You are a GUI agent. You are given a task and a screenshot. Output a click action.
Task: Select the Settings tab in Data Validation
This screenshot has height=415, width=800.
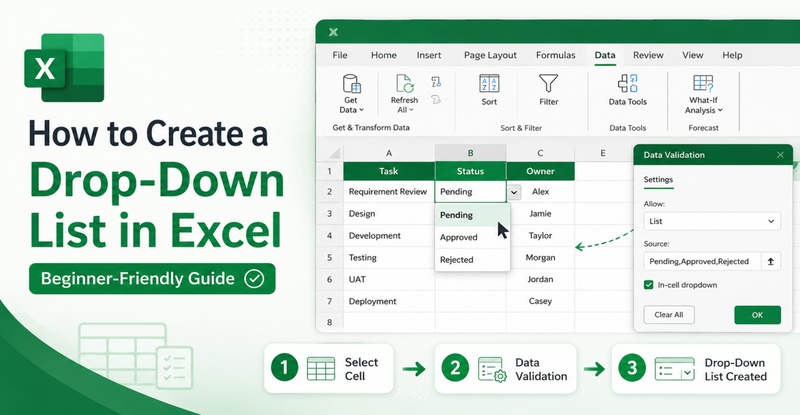coord(658,180)
